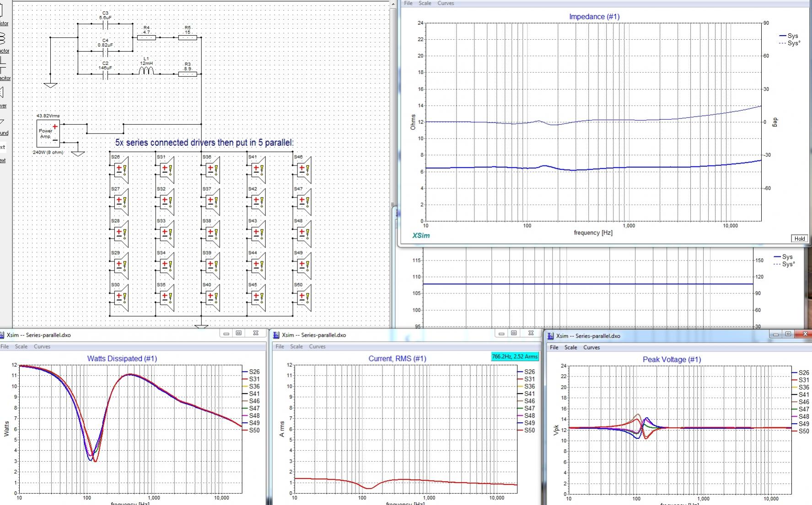
Task: Click S47 legend entry in Watts Dissipated graph
Action: click(251, 408)
